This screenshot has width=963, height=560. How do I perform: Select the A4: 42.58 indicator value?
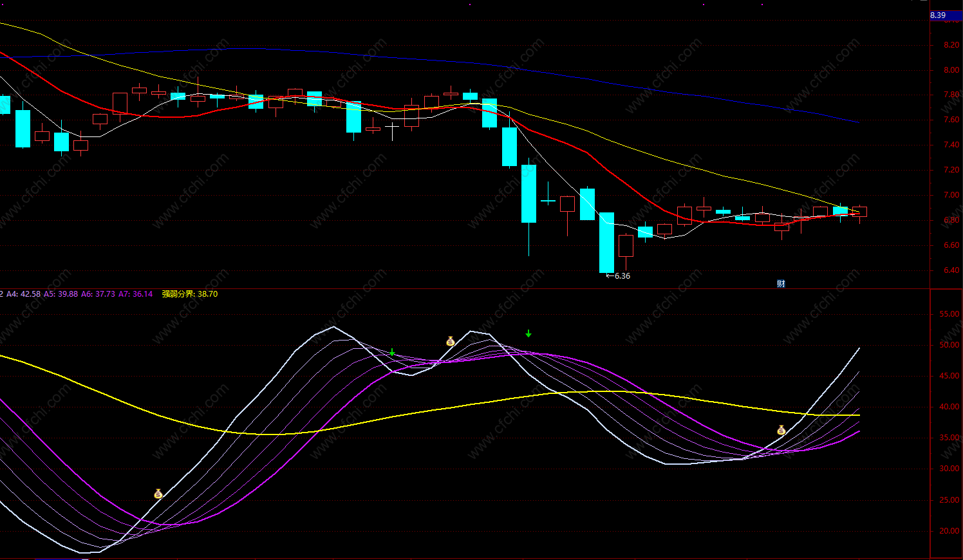[x=23, y=294]
